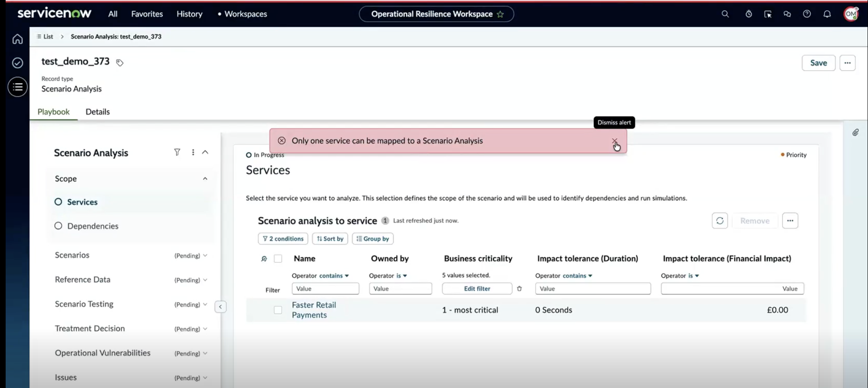Screen dimensions: 868x388
Task: Click Financial Impact filter value field
Action: [x=733, y=289]
